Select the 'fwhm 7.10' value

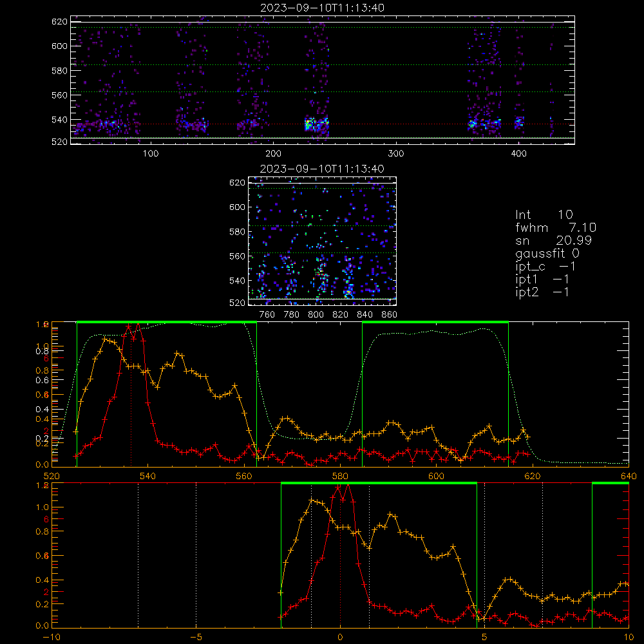coord(556,227)
